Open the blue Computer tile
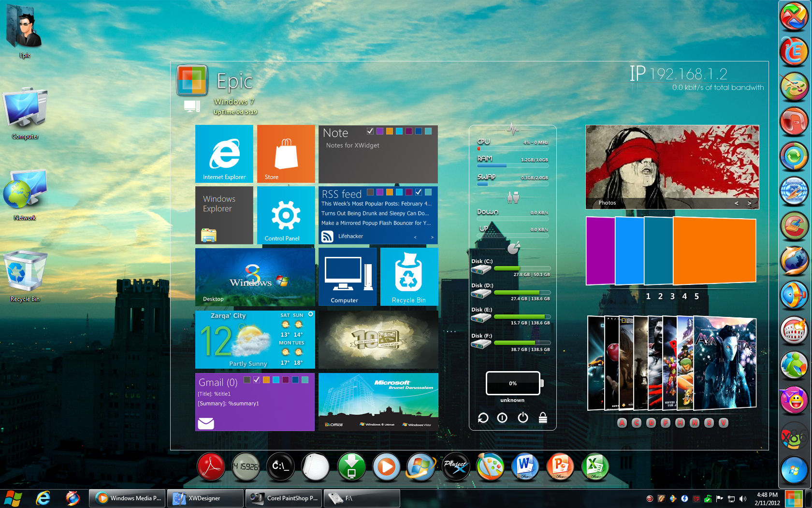This screenshot has height=508, width=812. coord(348,277)
